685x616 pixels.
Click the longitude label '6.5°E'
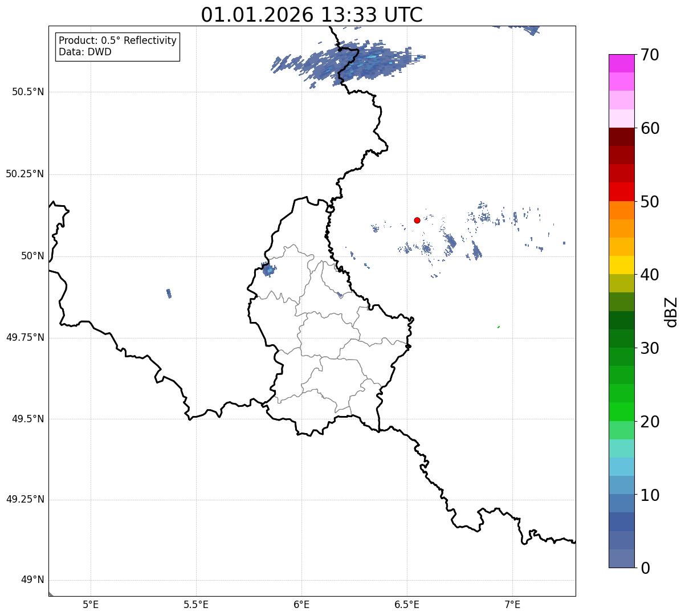pyautogui.click(x=407, y=604)
